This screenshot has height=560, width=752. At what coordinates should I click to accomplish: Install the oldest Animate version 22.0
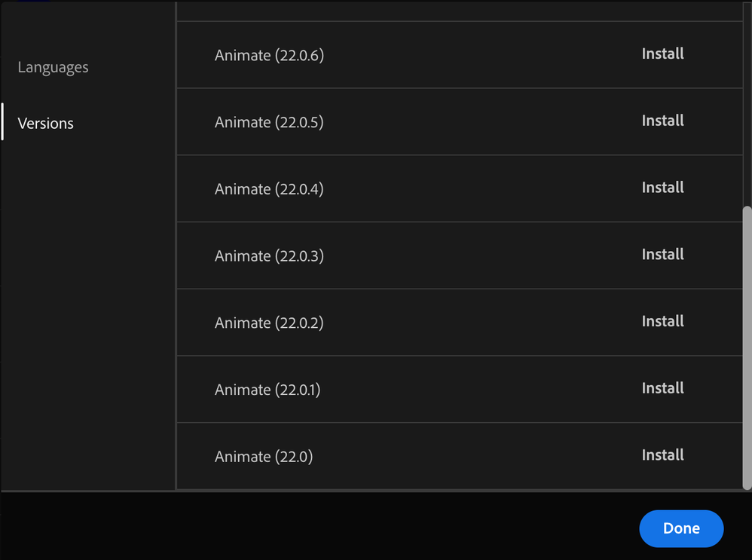click(662, 455)
